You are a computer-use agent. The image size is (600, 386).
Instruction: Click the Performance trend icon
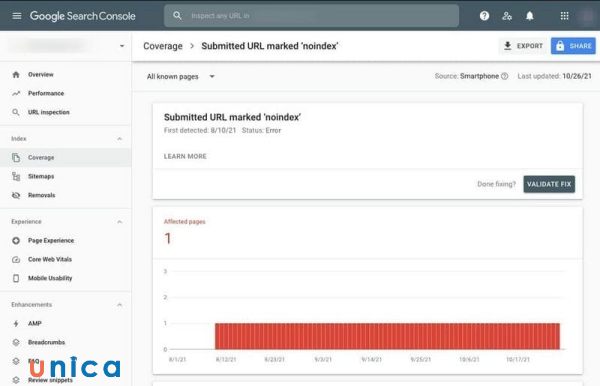tap(16, 93)
